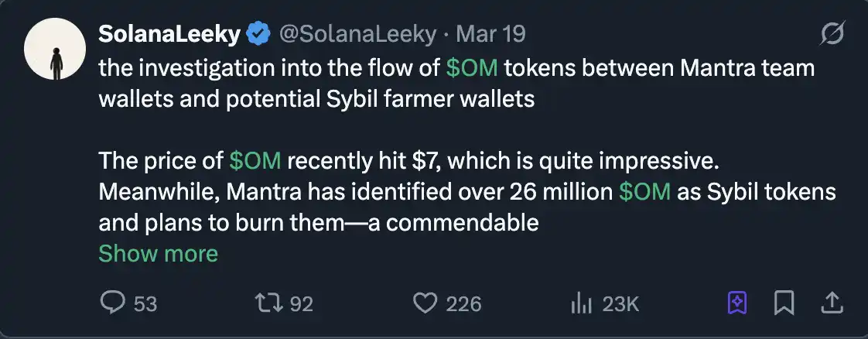Click the reply speech bubble icon
Image resolution: width=868 pixels, height=339 pixels.
[113, 303]
